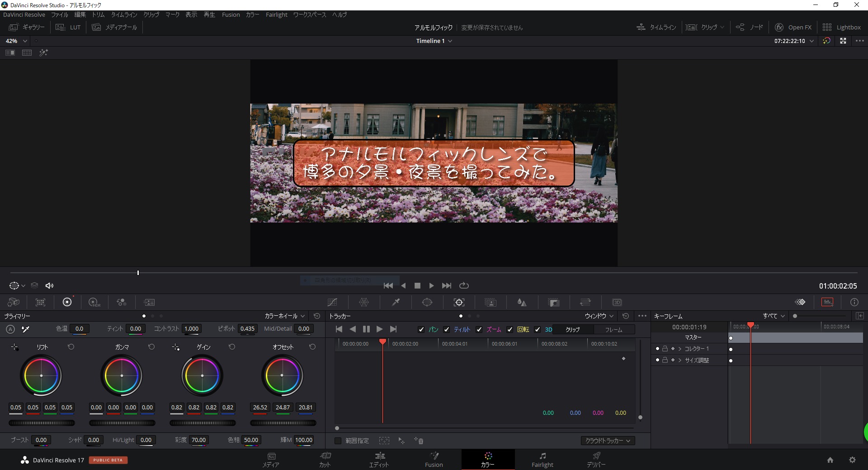Viewport: 868px width, 470px height.
Task: Select the Qualifier eyedropper tool
Action: point(396,302)
